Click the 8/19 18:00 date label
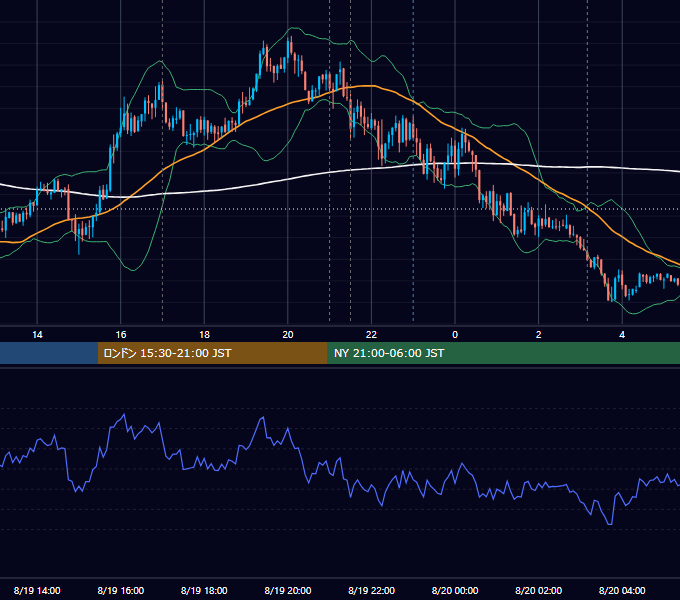This screenshot has width=680, height=600. click(x=204, y=590)
